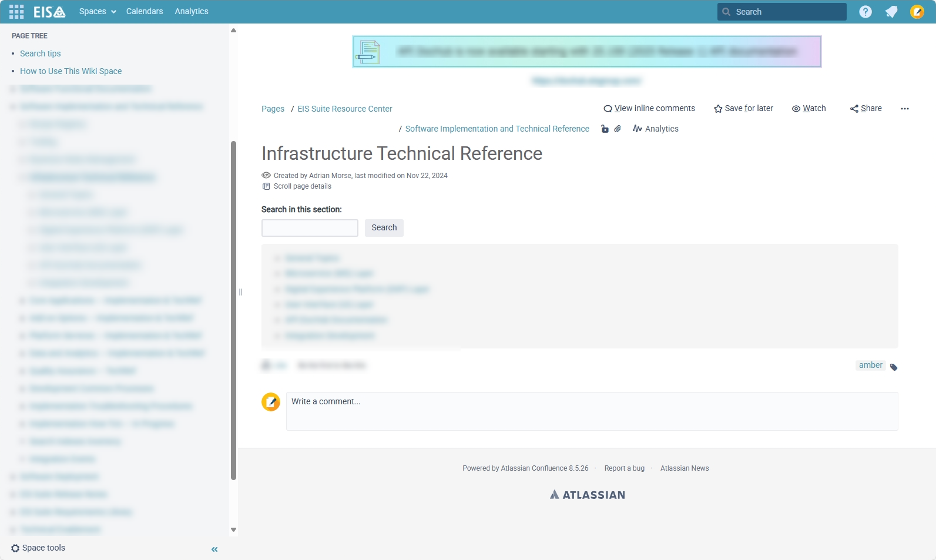Open the notifications rocket icon
The height and width of the screenshot is (560, 936).
pos(891,12)
